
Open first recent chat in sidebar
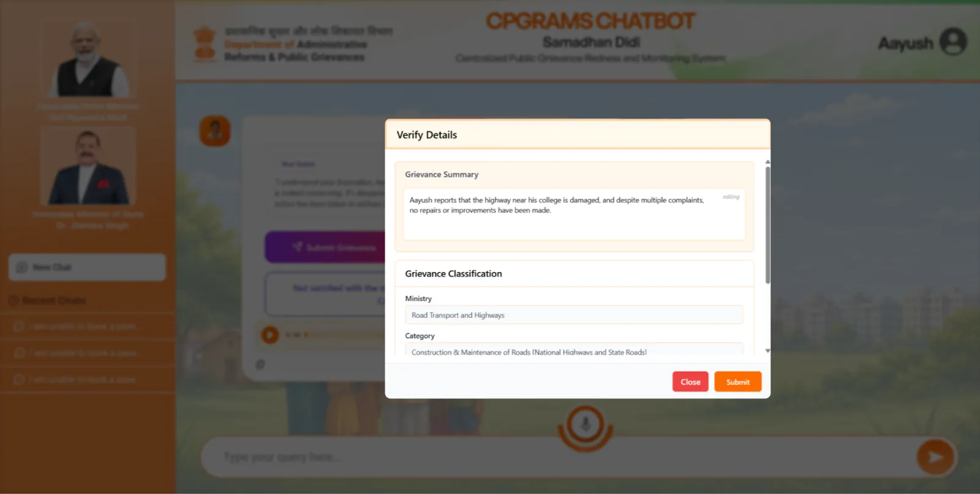(88, 327)
